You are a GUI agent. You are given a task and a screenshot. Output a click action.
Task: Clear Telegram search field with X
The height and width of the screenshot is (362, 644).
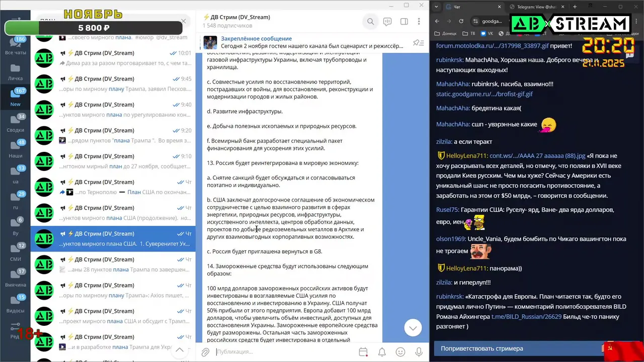click(x=184, y=21)
